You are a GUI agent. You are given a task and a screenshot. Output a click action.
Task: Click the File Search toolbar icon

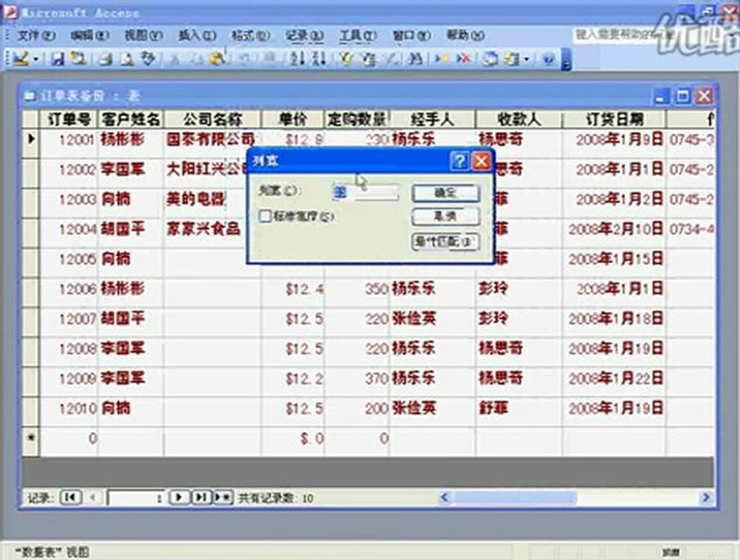[78, 58]
